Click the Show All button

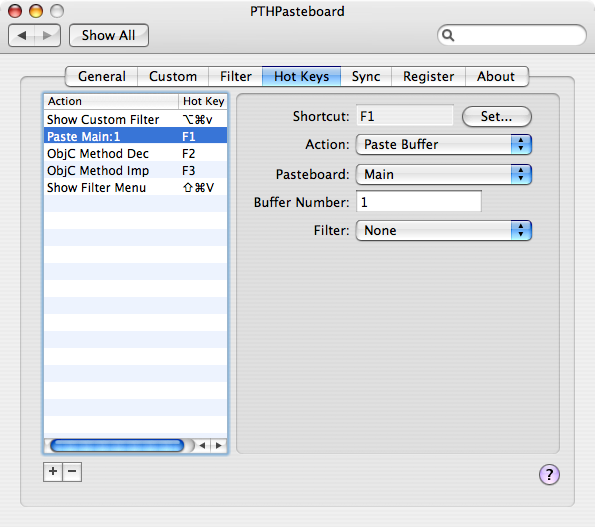pos(109,36)
